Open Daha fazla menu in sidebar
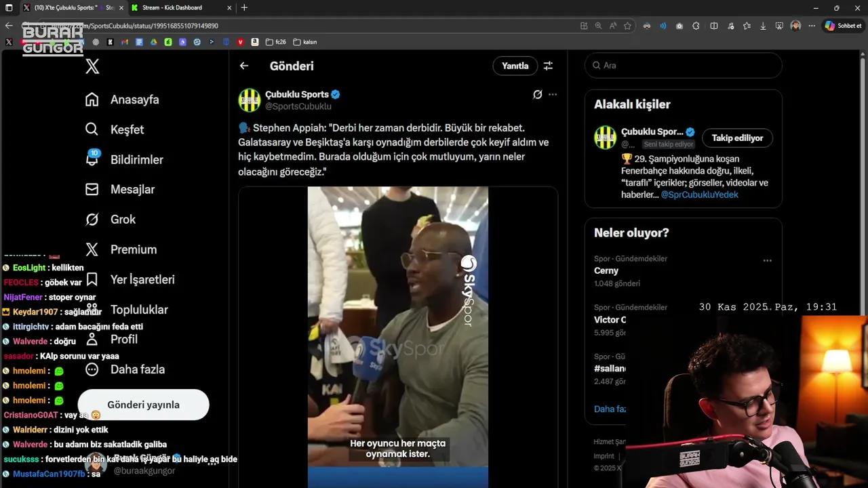This screenshot has height=488, width=868. point(125,369)
